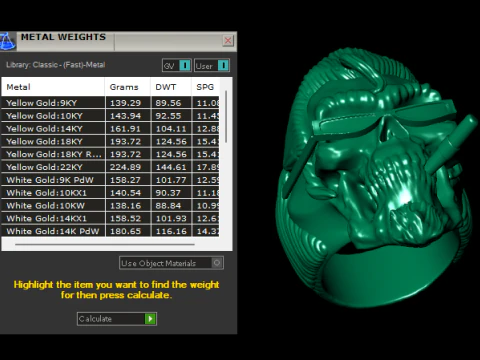The height and width of the screenshot is (360, 480).
Task: Select the Yellow Gold:22KY row
Action: (x=110, y=167)
